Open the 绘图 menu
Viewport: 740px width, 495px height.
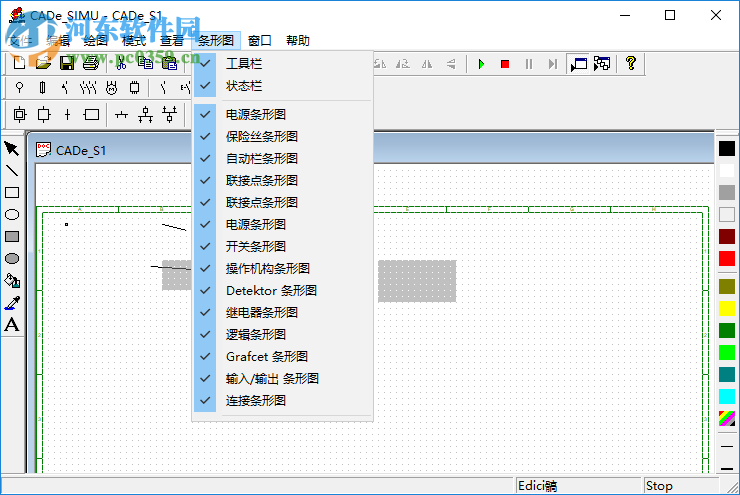pos(96,41)
